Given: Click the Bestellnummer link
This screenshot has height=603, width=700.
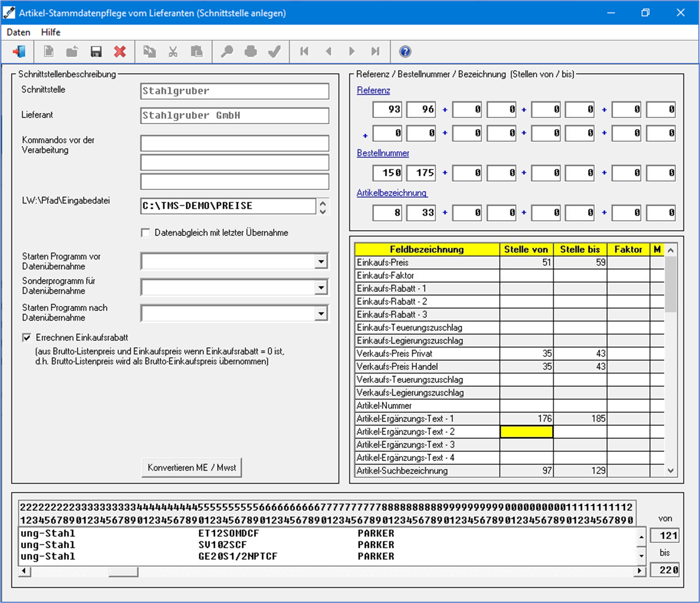Looking at the screenshot, I should [x=383, y=153].
